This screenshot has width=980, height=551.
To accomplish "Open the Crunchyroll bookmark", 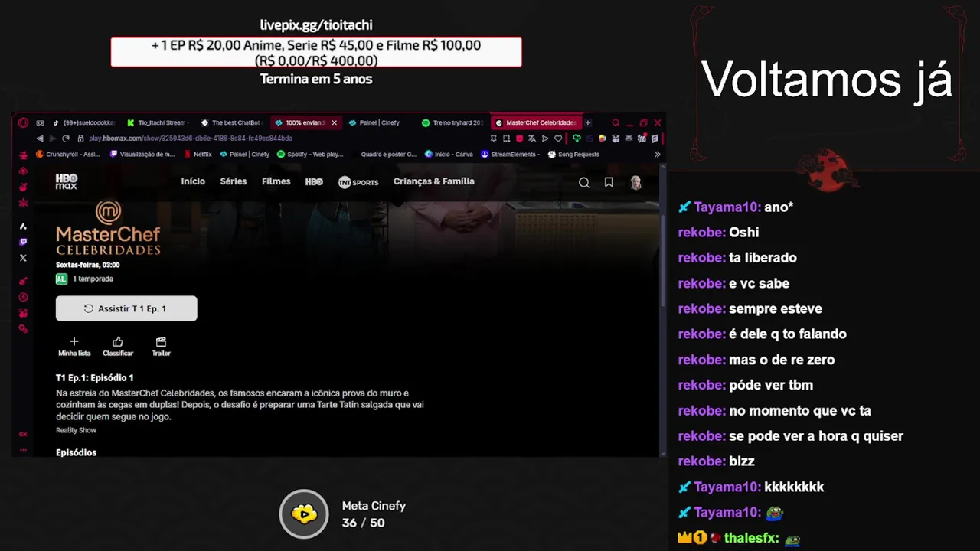I will coord(68,154).
